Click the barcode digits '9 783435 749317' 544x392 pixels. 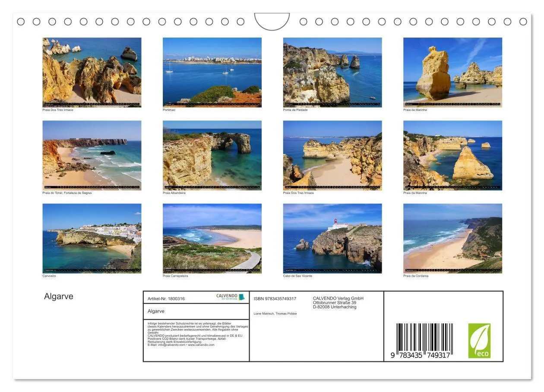pos(420,355)
